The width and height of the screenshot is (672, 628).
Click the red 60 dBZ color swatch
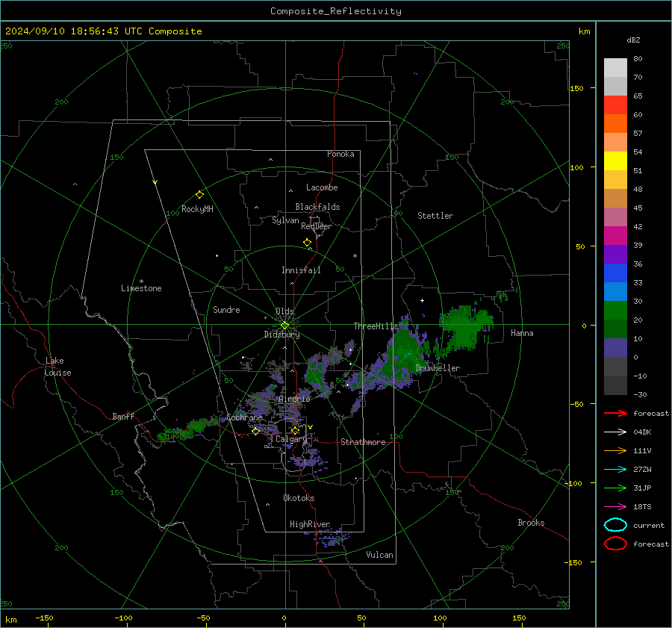(615, 105)
